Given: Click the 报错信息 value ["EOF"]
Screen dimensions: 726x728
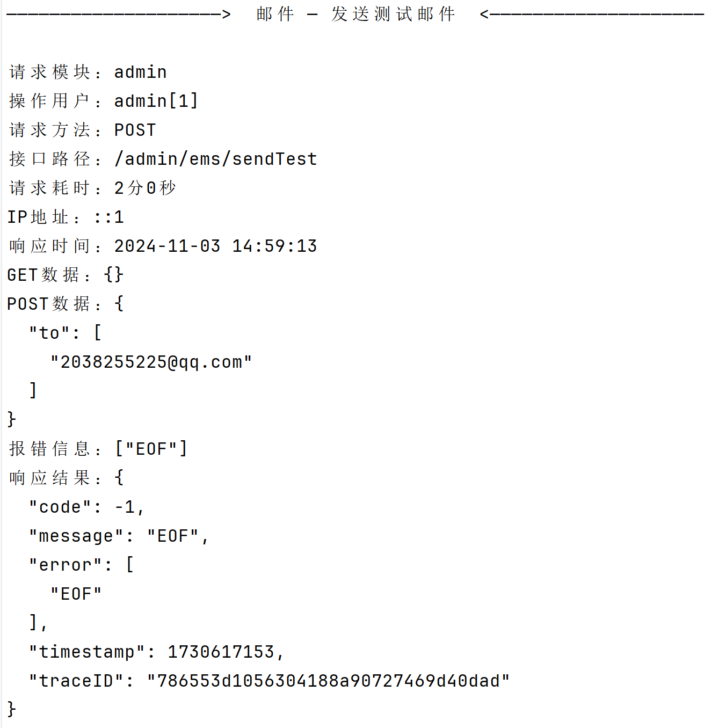Looking at the screenshot, I should pos(151,449).
